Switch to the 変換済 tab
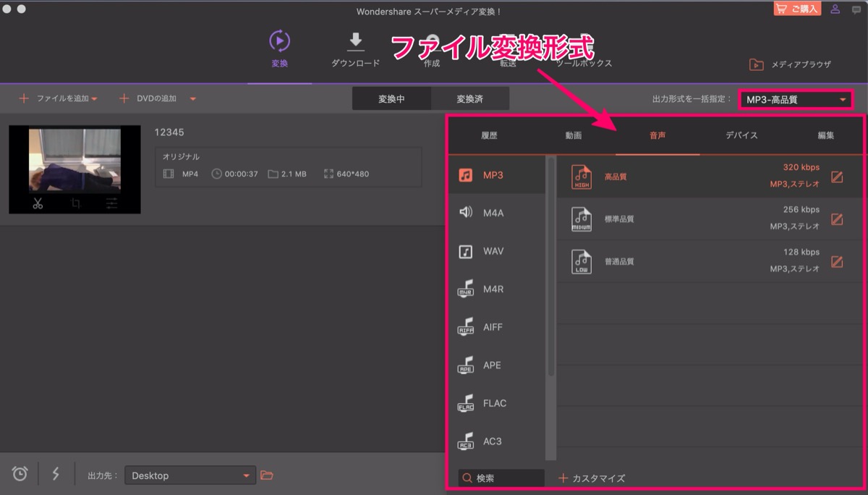The height and width of the screenshot is (495, 868). coord(469,99)
